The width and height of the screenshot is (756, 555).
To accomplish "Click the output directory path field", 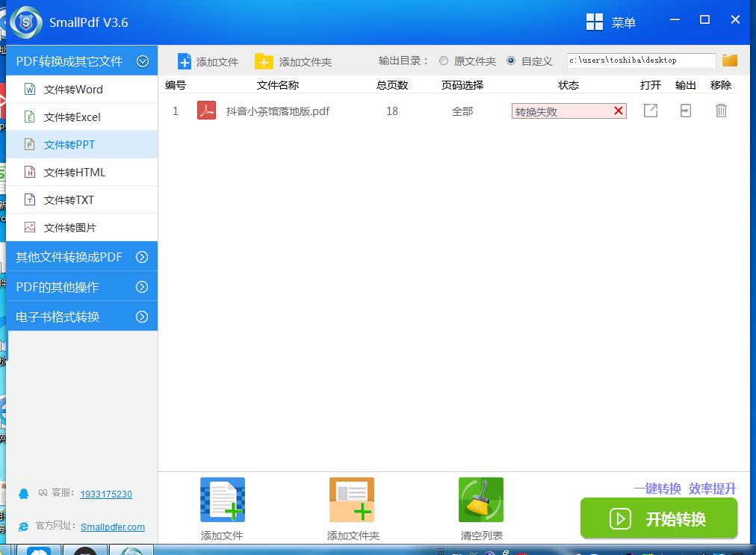I will click(x=640, y=61).
